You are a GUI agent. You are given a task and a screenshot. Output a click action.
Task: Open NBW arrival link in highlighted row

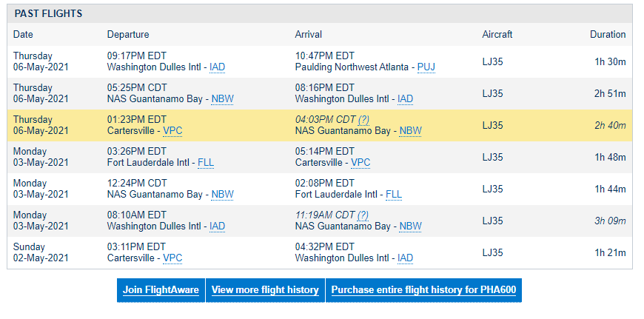pyautogui.click(x=410, y=130)
